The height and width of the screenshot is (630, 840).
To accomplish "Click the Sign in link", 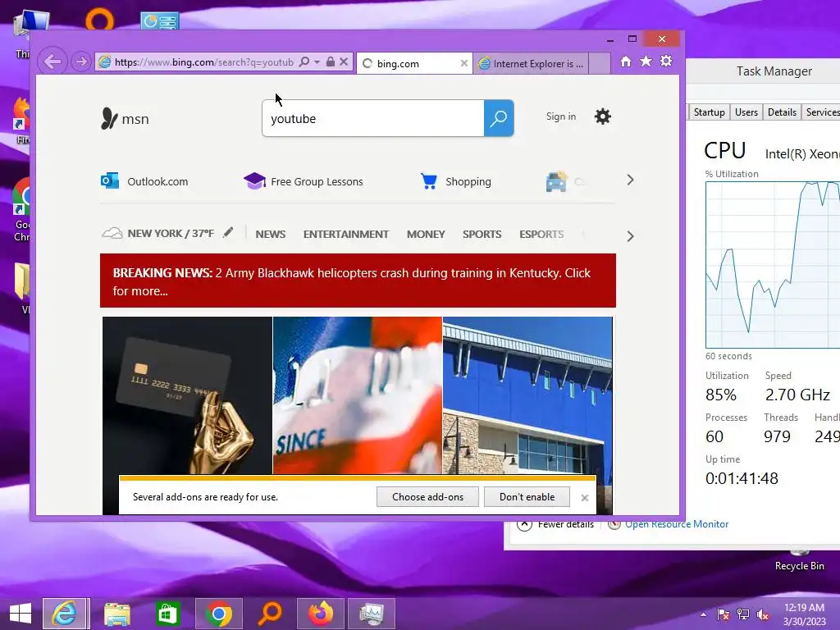I will click(561, 116).
